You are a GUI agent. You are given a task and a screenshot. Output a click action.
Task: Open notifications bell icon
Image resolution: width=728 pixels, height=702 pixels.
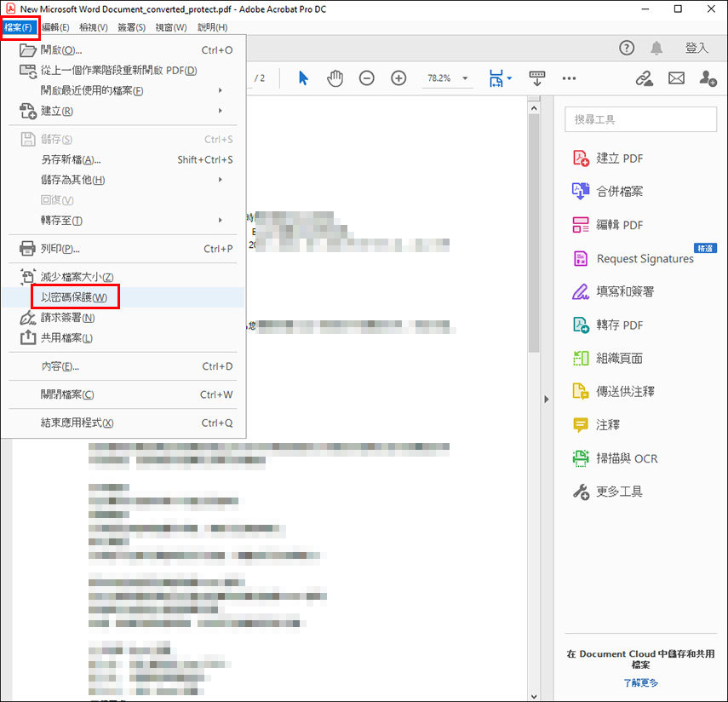656,48
